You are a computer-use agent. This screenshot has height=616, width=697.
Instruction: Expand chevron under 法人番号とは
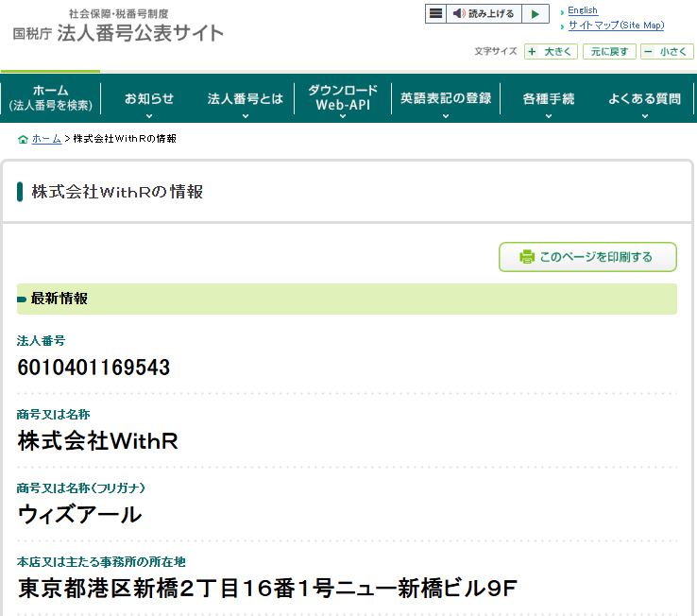[x=246, y=116]
